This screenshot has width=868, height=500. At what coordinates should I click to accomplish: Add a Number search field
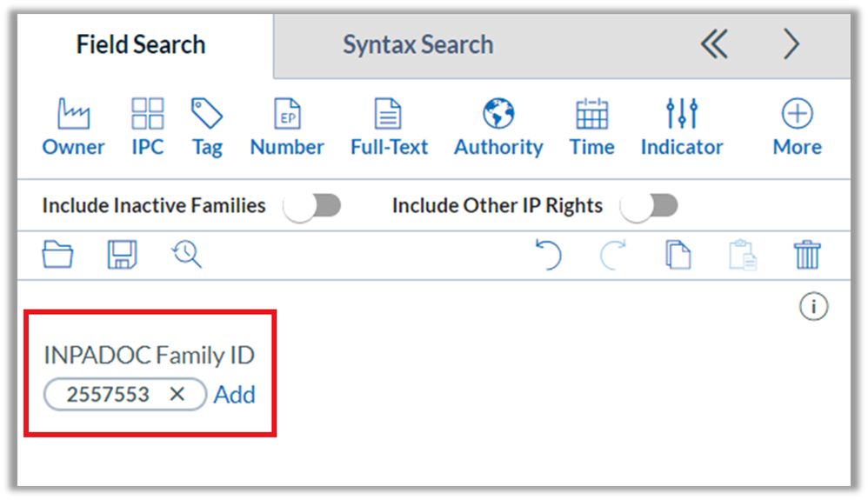[287, 127]
